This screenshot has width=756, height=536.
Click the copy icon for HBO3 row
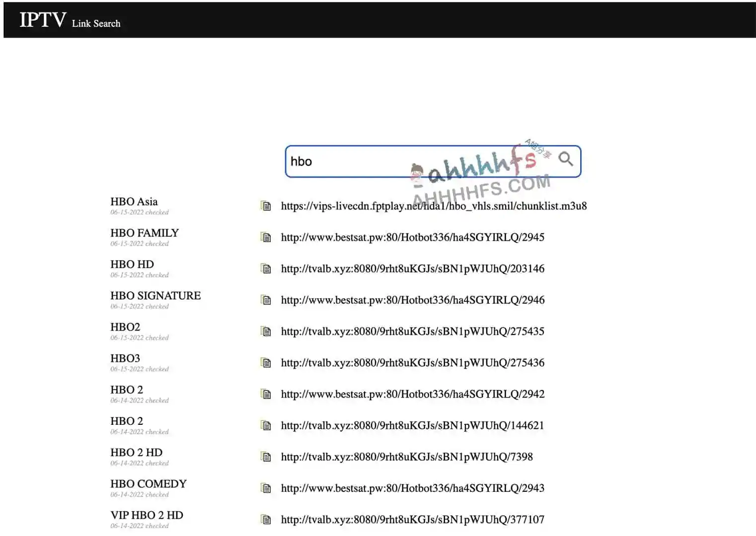[266, 363]
